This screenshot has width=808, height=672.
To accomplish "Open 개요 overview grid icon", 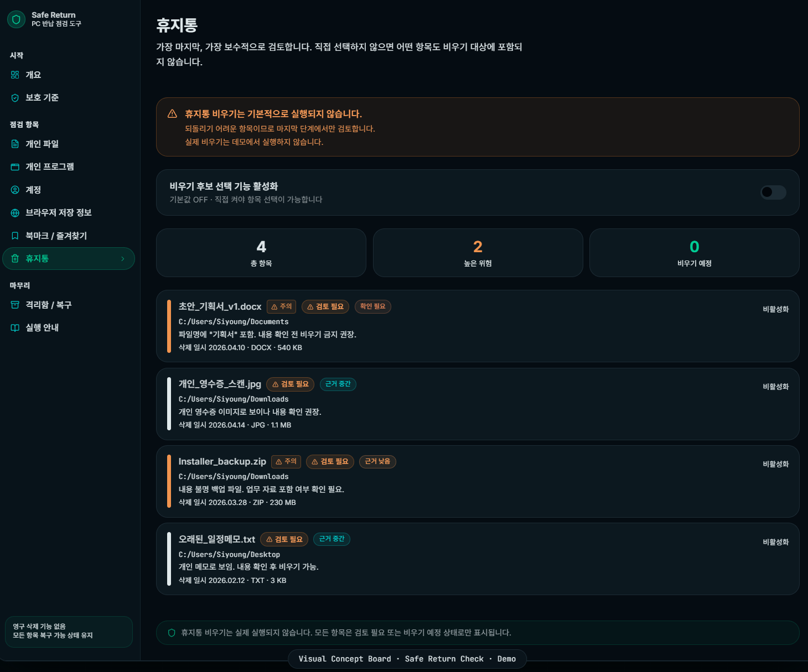I will pos(15,75).
